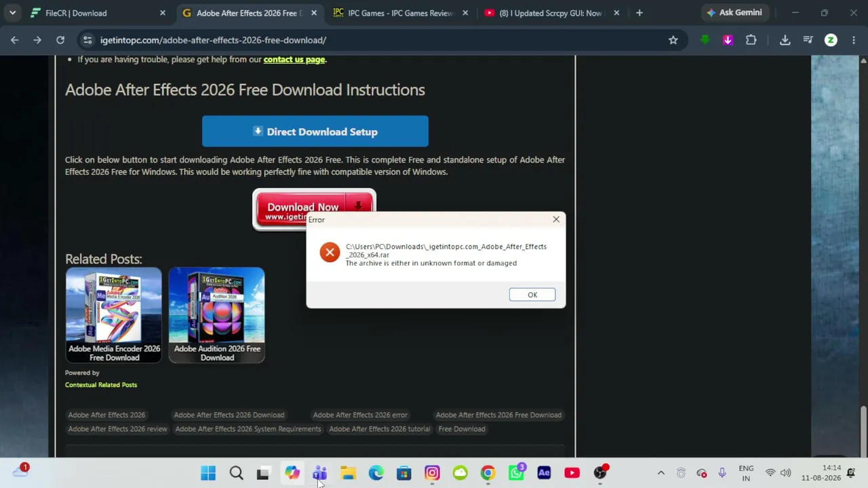
Task: Expand the system tray hidden icons chevron
Action: tap(661, 473)
